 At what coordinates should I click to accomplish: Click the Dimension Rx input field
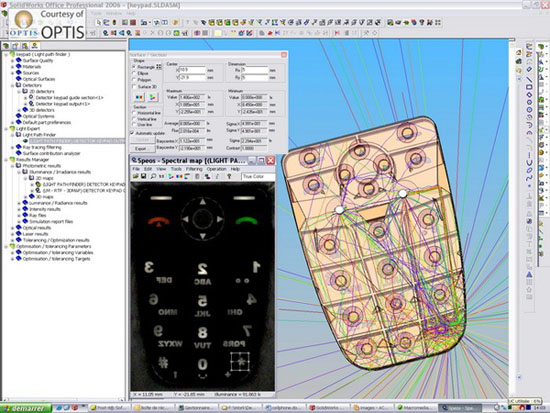click(254, 70)
